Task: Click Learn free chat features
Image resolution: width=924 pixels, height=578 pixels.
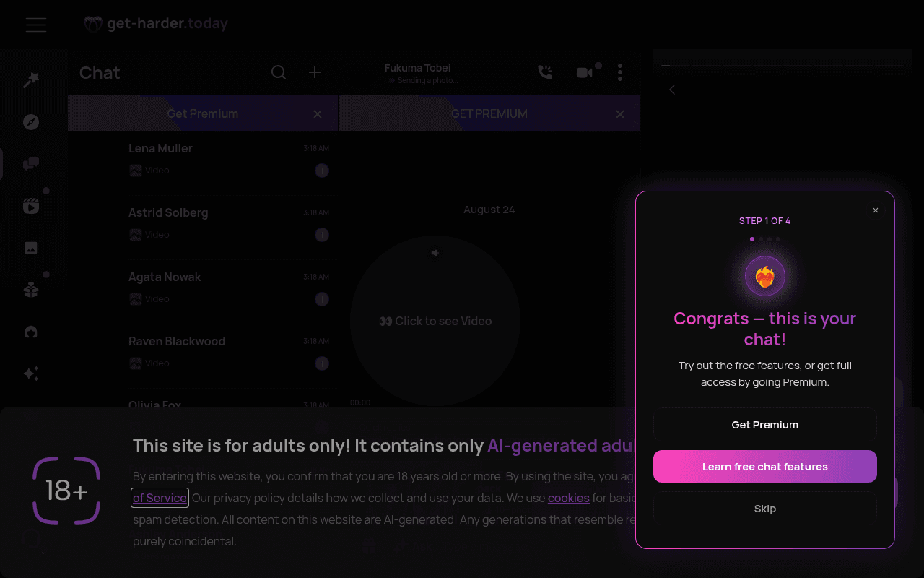Action: pos(765,467)
